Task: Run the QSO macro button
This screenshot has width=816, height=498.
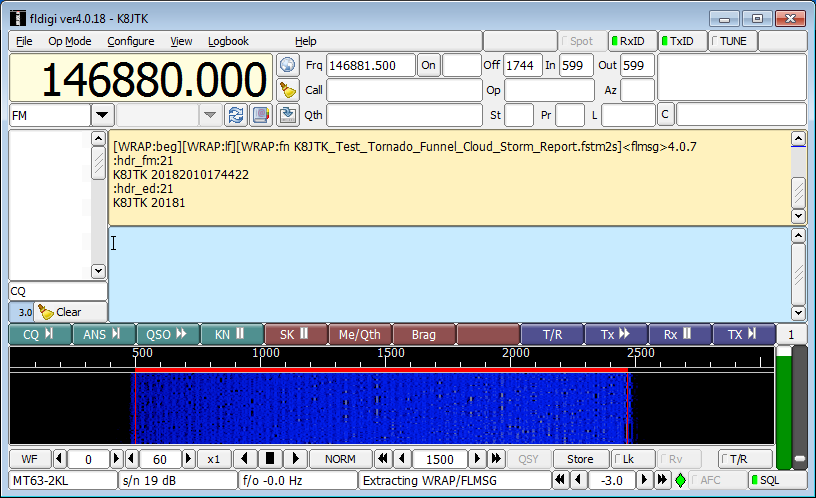Action: [167, 334]
